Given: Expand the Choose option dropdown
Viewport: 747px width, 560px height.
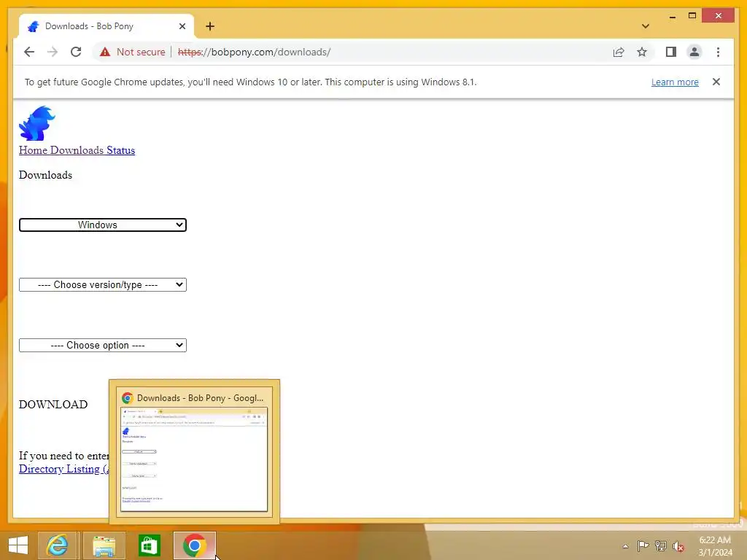Looking at the screenshot, I should [x=102, y=345].
